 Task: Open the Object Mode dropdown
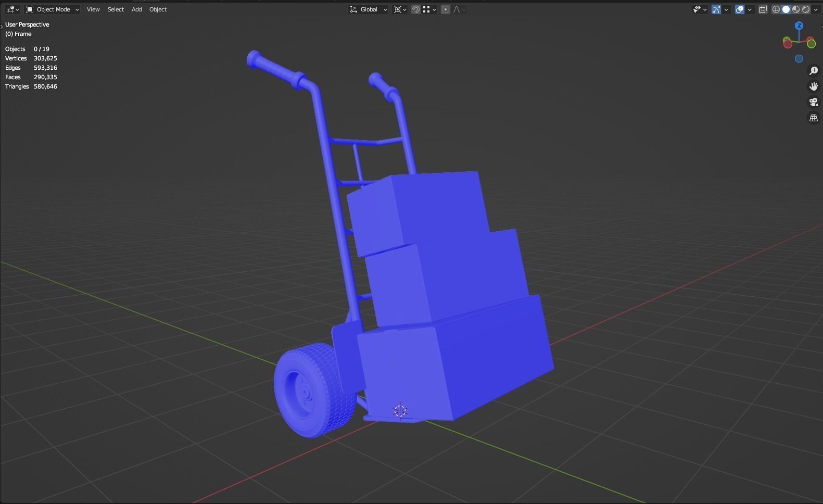[53, 9]
